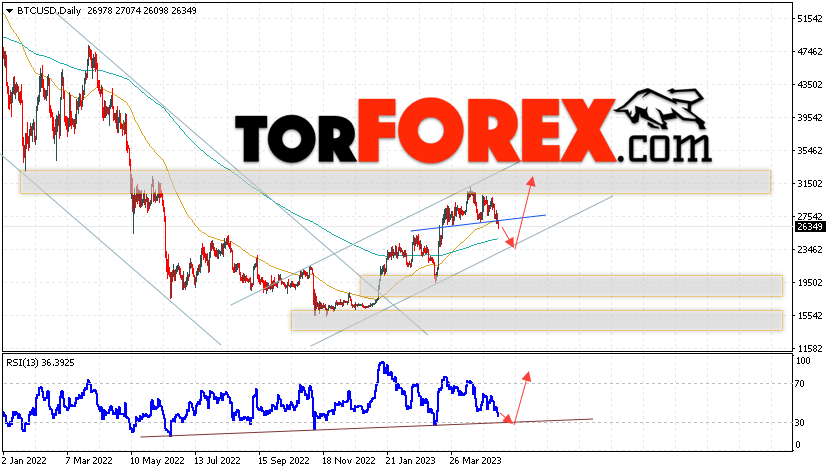Click the 31502 price axis value
The image size is (833, 472).
point(810,183)
